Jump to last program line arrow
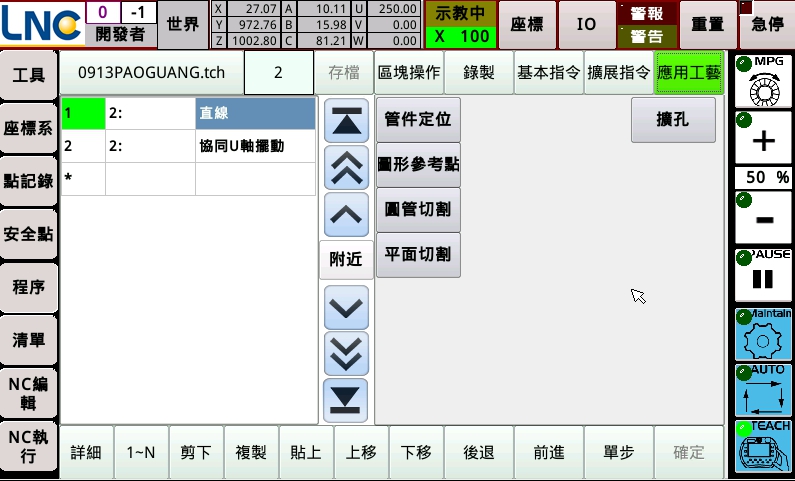Image resolution: width=795 pixels, height=481 pixels. pos(346,400)
